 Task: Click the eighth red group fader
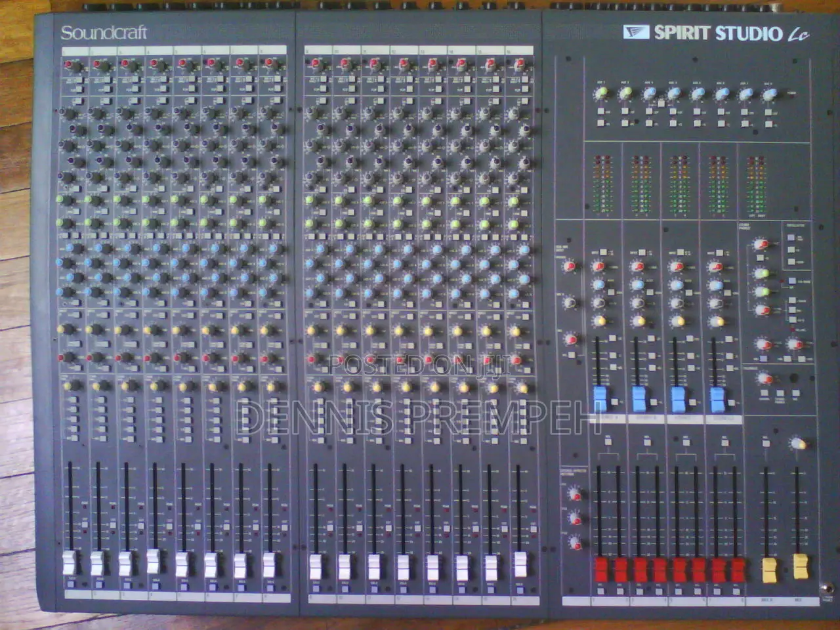738,569
